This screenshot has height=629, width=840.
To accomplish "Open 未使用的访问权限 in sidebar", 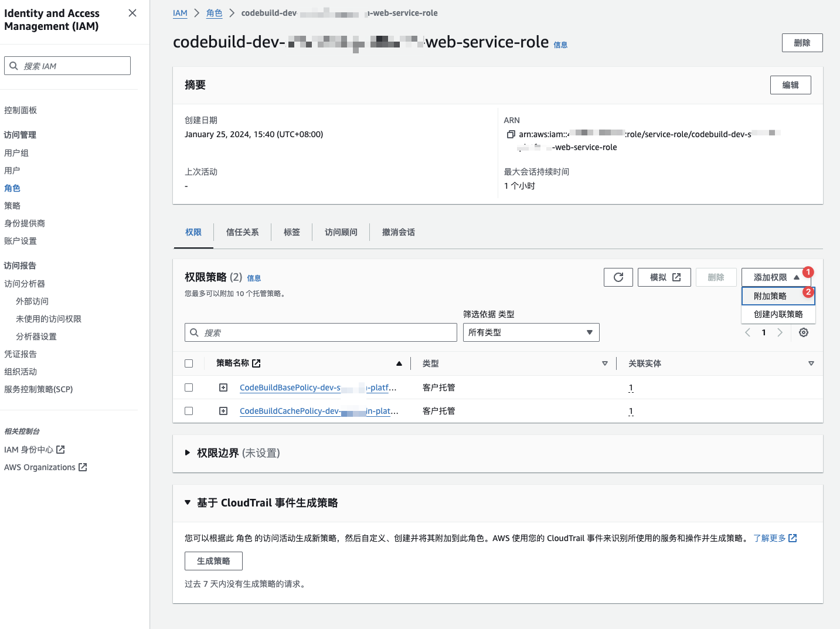I will [x=49, y=319].
